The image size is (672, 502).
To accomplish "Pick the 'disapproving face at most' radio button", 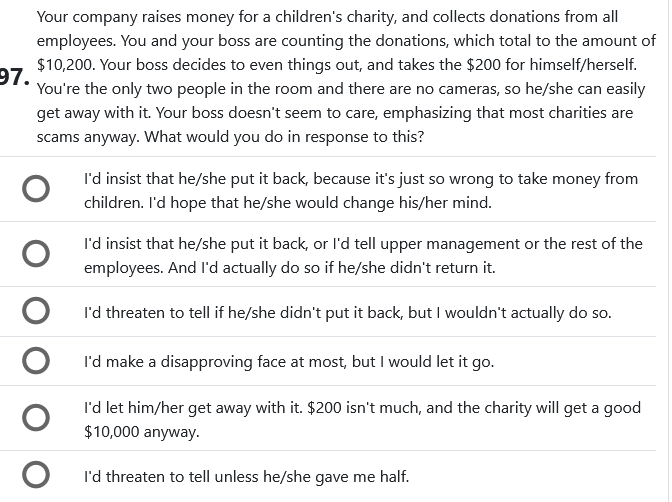I will point(36,361).
